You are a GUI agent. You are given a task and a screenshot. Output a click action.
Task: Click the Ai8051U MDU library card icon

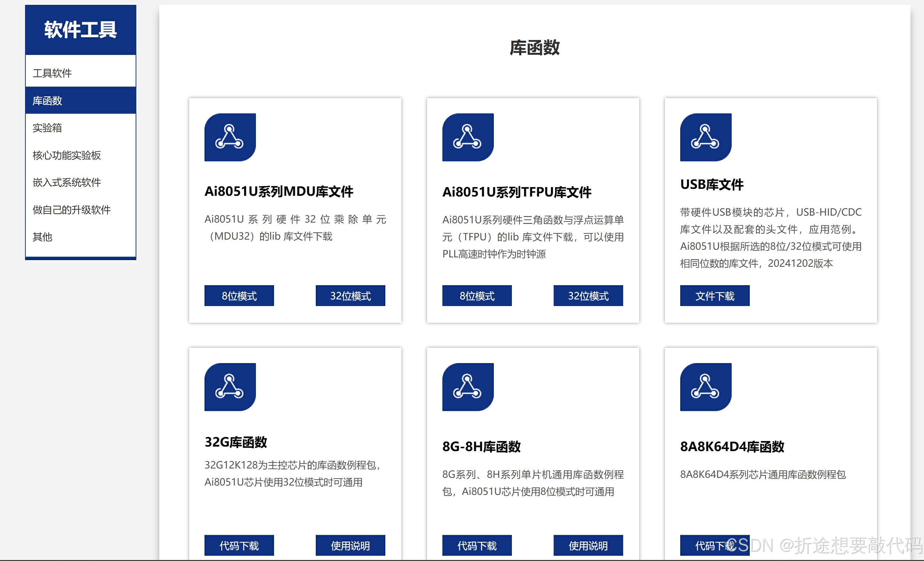coord(230,137)
